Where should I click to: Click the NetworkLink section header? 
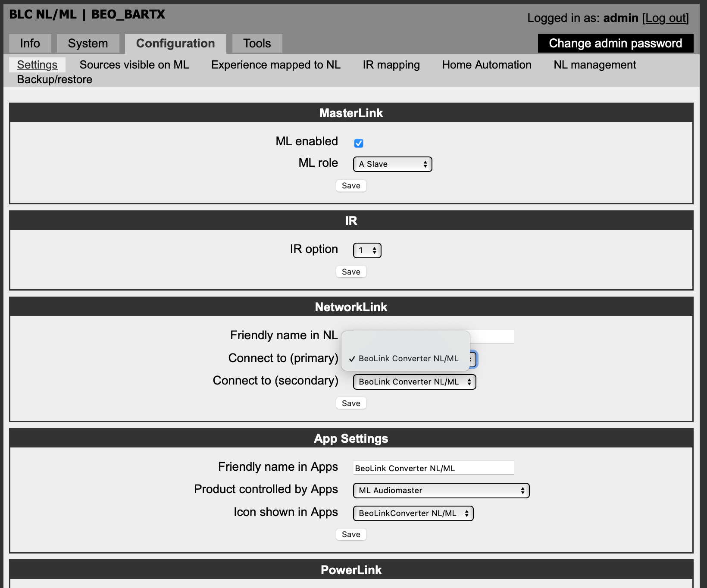point(351,307)
